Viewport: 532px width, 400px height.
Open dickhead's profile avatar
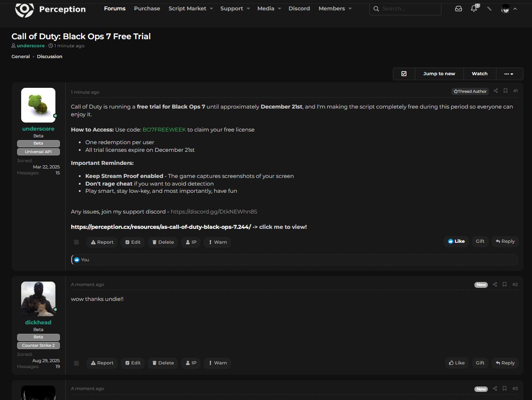(38, 299)
